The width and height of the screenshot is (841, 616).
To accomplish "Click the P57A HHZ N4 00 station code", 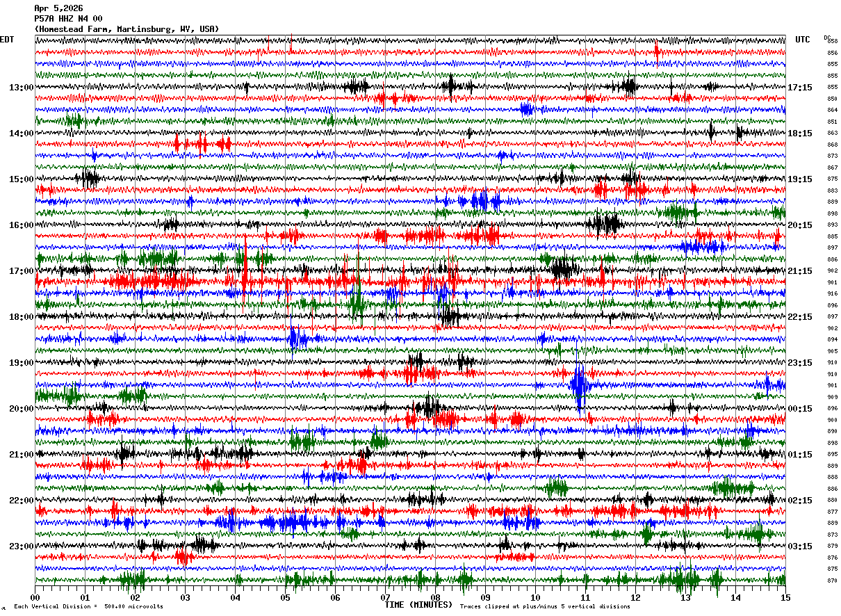I will [68, 19].
